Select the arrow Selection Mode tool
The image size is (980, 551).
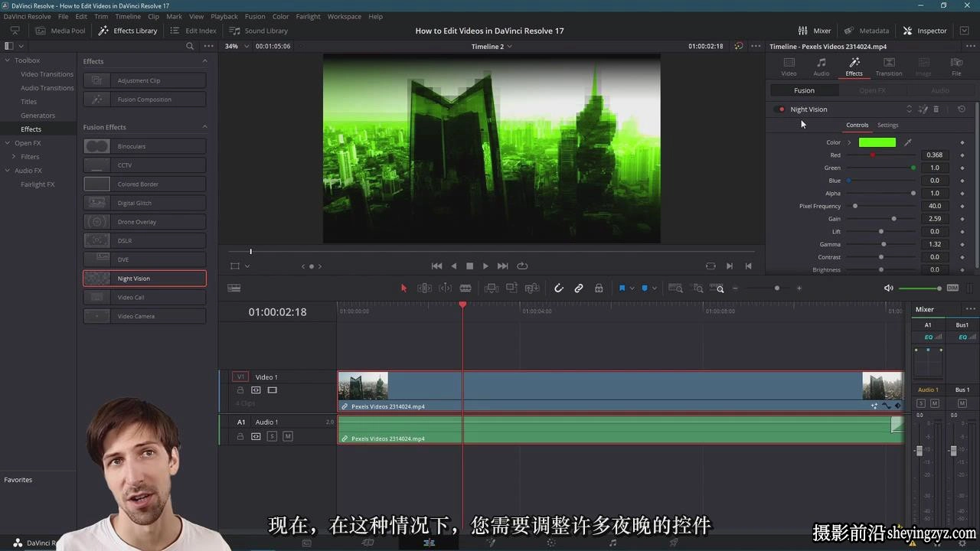pos(404,289)
